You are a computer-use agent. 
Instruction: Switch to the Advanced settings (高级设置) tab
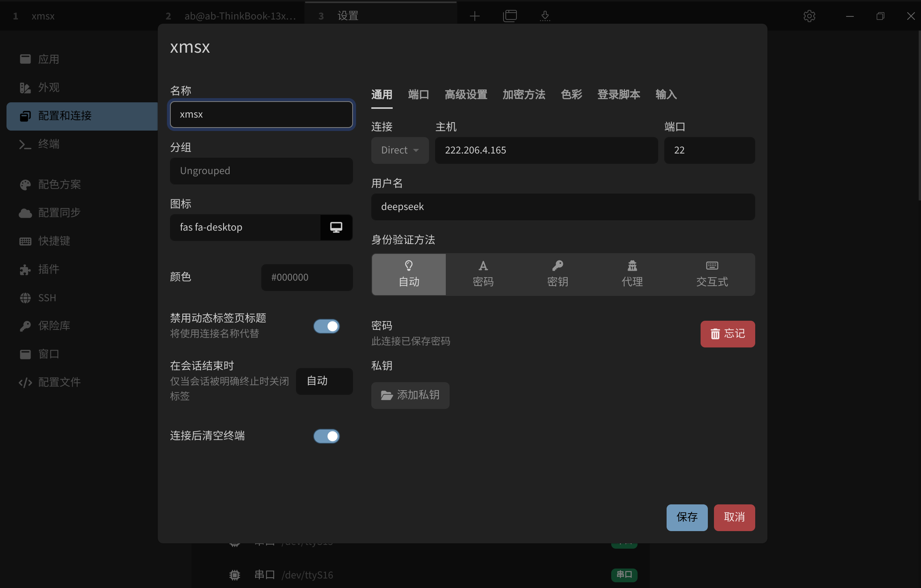click(x=466, y=94)
